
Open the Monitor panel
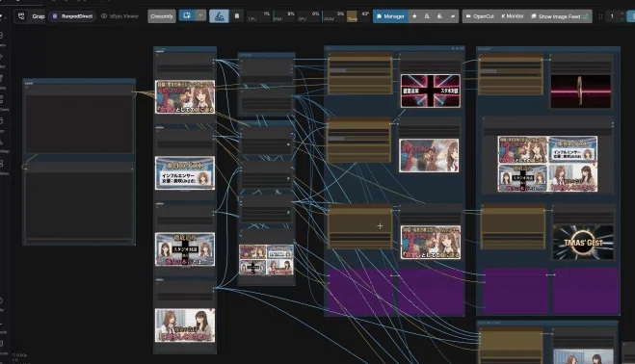[513, 16]
